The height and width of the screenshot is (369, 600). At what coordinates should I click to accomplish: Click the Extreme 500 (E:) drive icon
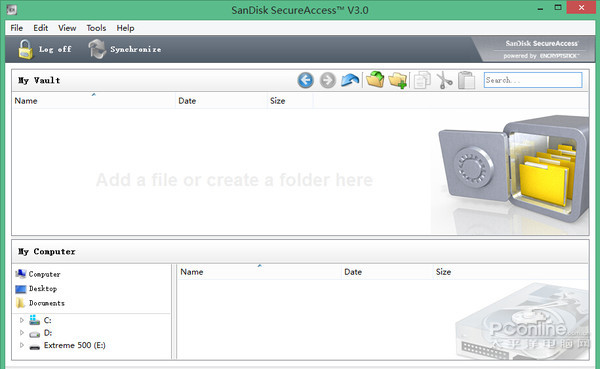click(34, 346)
